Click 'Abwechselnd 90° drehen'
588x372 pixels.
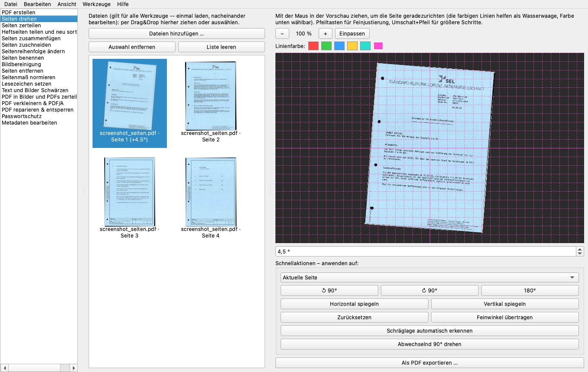[430, 344]
